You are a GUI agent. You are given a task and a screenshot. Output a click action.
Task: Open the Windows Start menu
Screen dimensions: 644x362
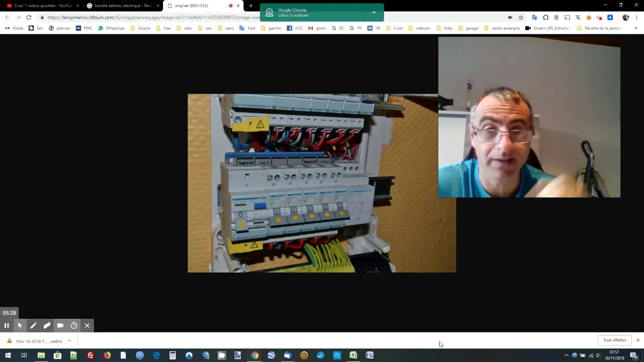(8, 355)
